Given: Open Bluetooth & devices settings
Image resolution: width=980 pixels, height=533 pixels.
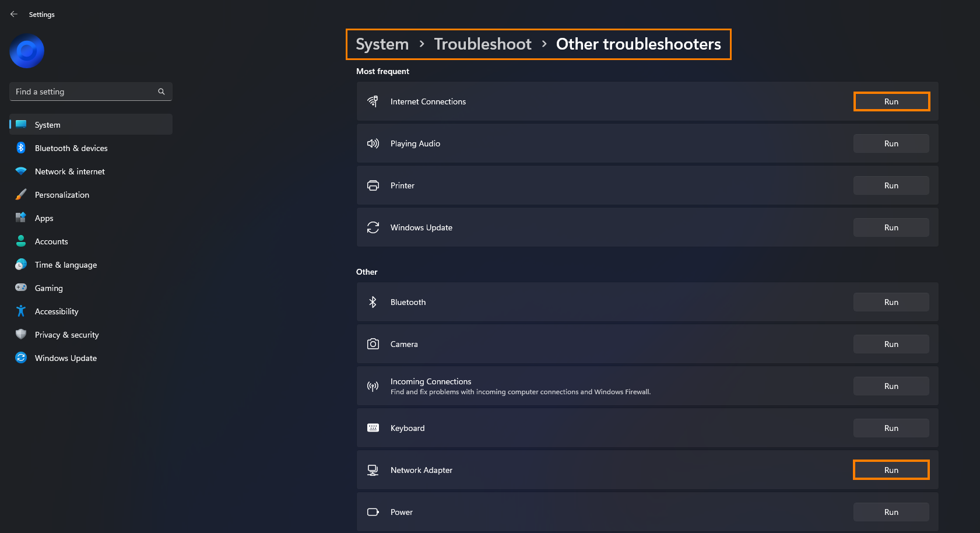Looking at the screenshot, I should coord(91,148).
